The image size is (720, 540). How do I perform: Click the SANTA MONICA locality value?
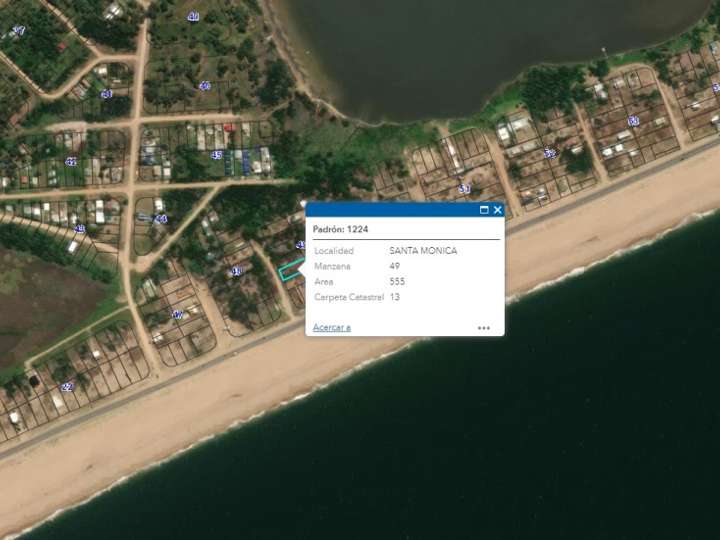(423, 251)
